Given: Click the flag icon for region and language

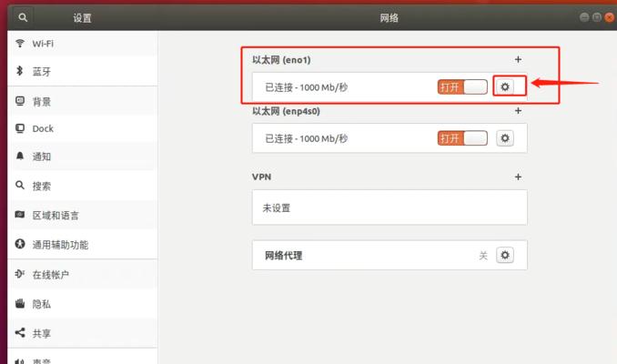Looking at the screenshot, I should click(x=20, y=215).
